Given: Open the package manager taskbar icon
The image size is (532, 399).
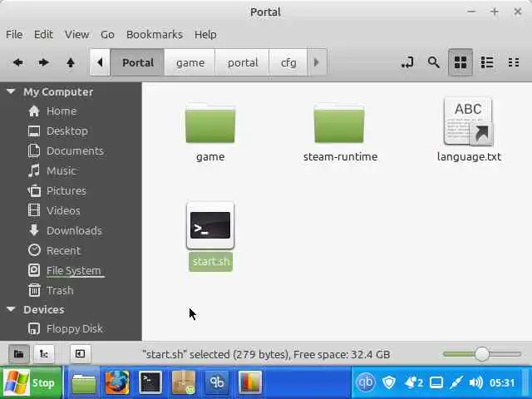Looking at the screenshot, I should pyautogui.click(x=184, y=382).
